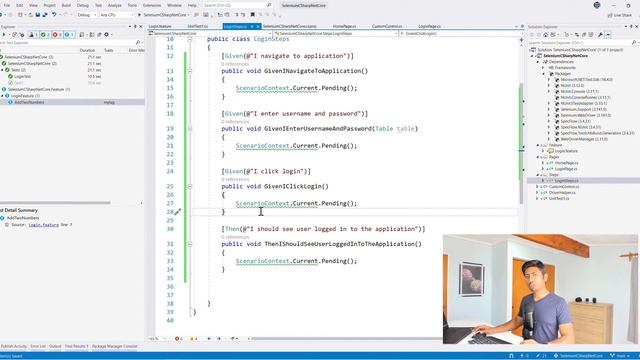Collapse LoginFeature node in Test Explorer
640x360 pixels.
coord(2,96)
